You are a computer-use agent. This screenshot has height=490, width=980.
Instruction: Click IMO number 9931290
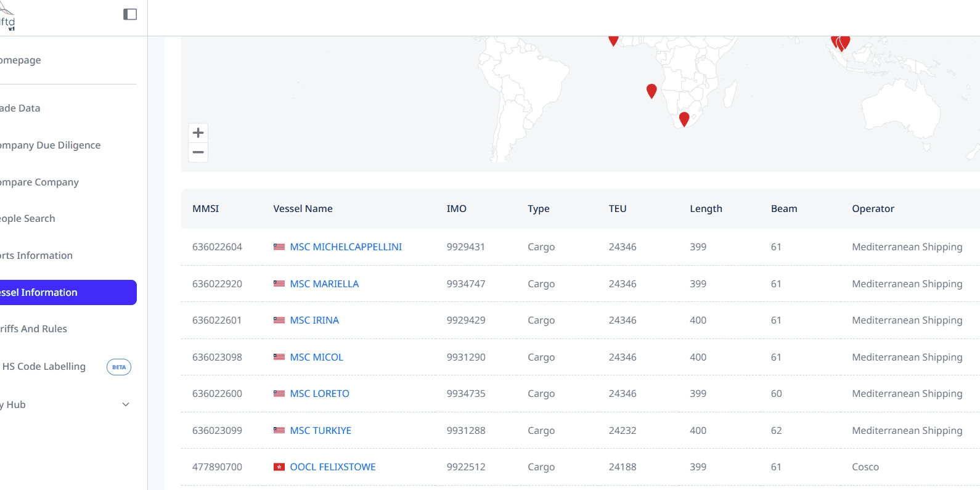(x=466, y=357)
